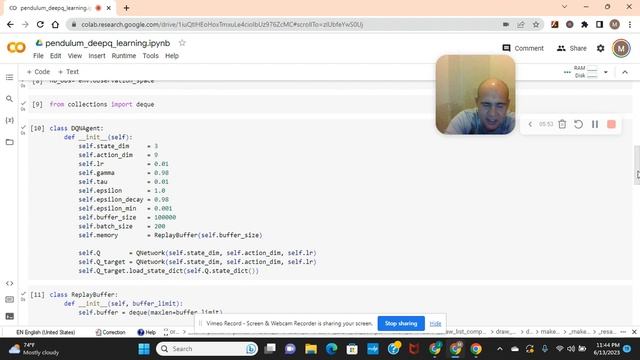Open Colab settings gear
This screenshot has width=640, height=360.
point(600,48)
